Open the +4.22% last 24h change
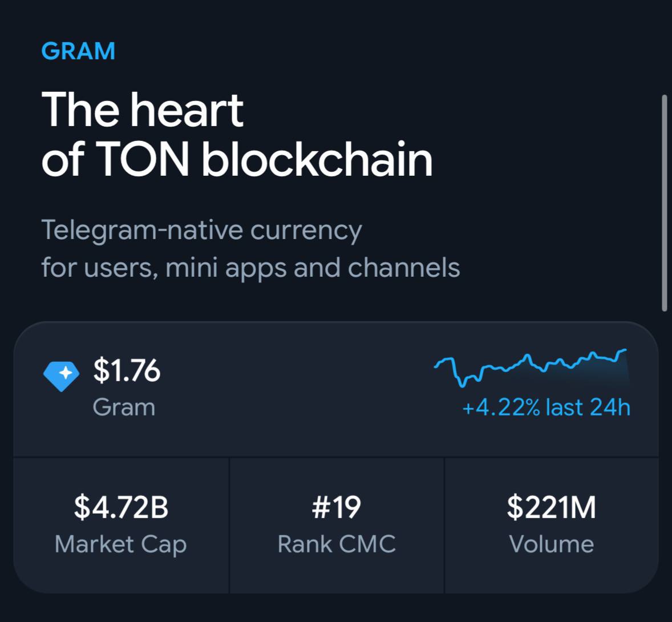 (546, 407)
